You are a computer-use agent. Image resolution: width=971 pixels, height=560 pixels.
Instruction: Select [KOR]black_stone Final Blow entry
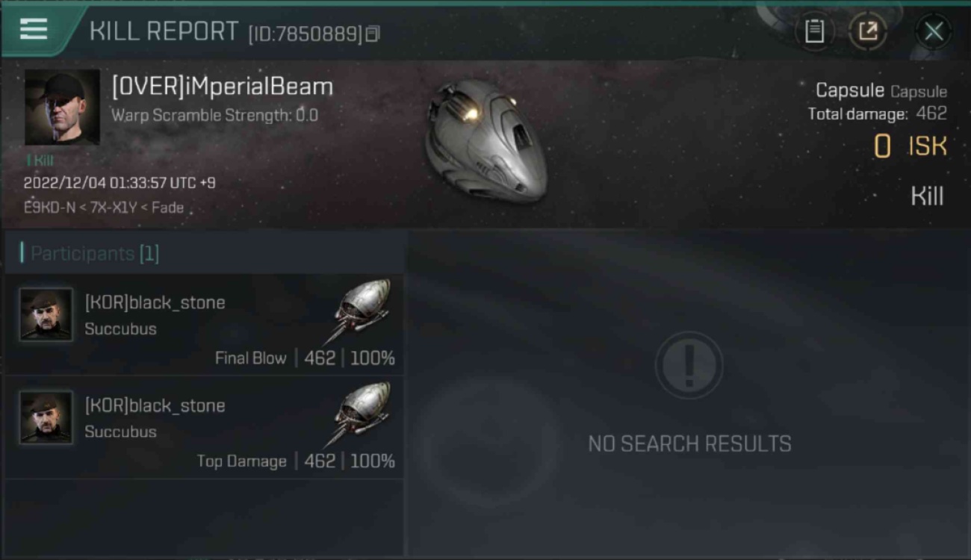[204, 325]
